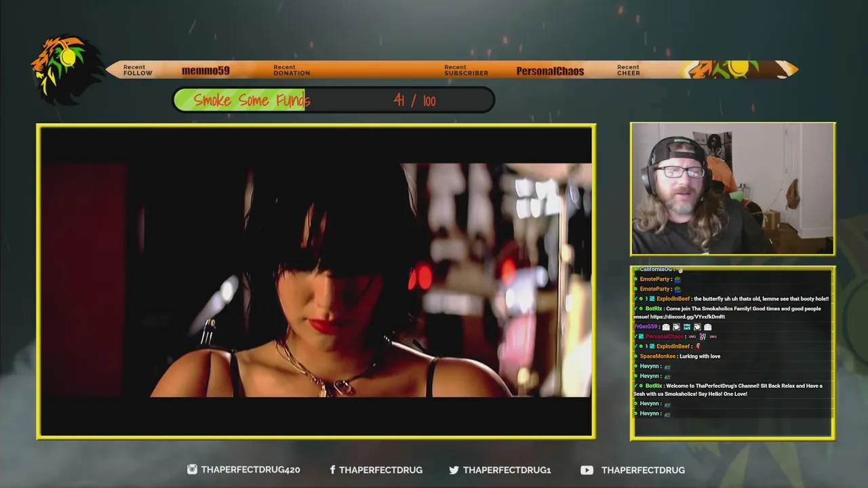The image size is (868, 488).
Task: Click the Twitter bird icon
Action: click(454, 470)
